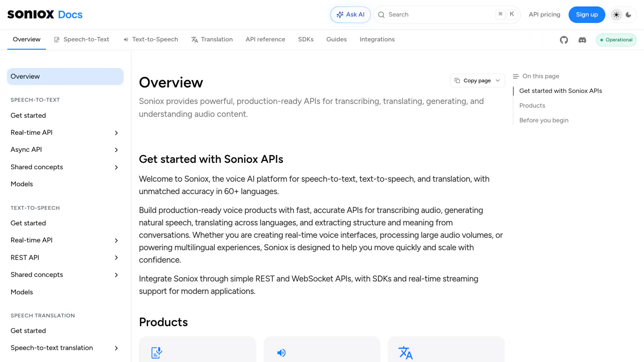
Task: Click the Soniox Docs logo
Action: (45, 15)
